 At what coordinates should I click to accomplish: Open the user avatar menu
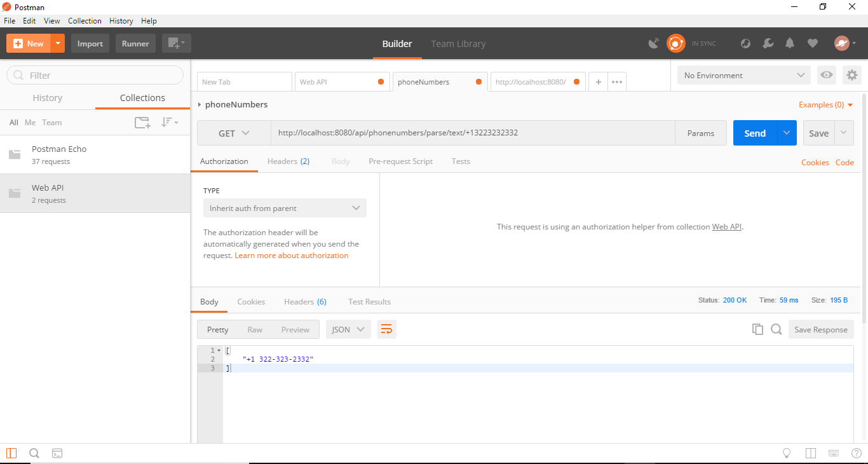click(x=844, y=43)
